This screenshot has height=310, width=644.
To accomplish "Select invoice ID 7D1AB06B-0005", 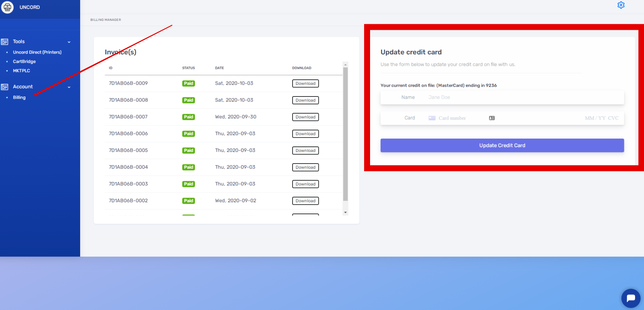I will pyautogui.click(x=128, y=151).
